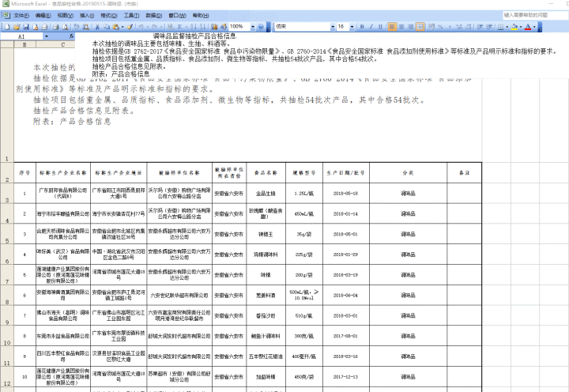Open the font name dropdown

pos(333,27)
